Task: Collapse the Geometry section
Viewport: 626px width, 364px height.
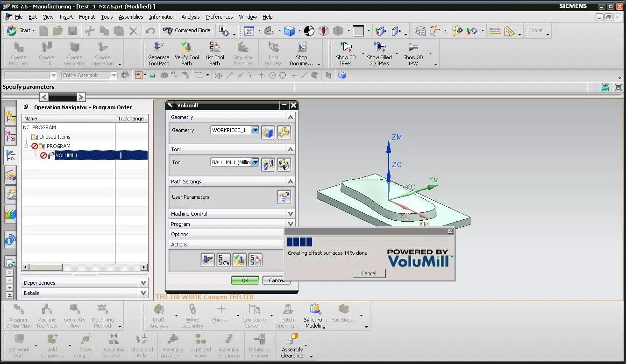Action: pyautogui.click(x=291, y=117)
